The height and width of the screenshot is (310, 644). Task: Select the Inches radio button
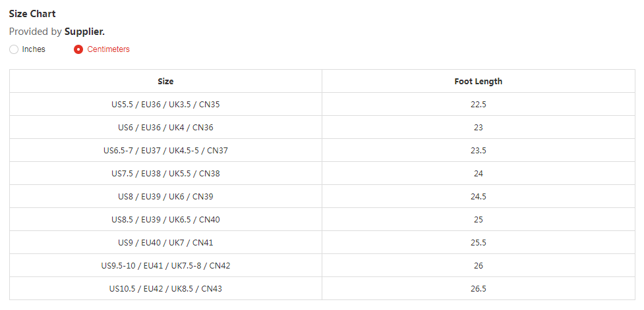(14, 49)
